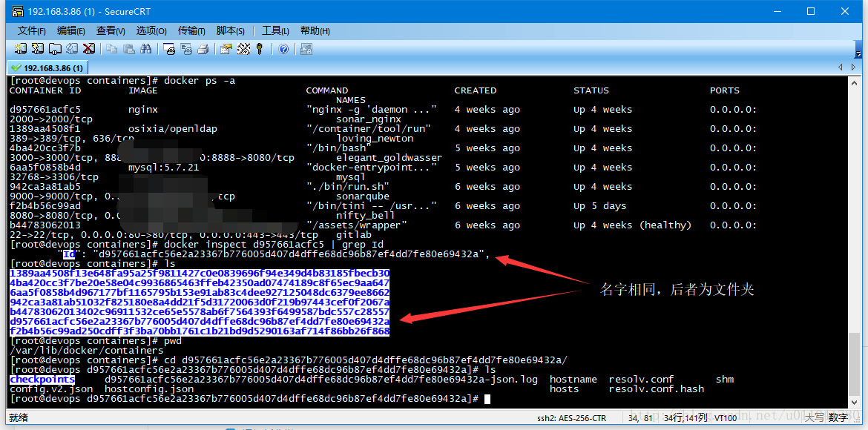Click highlighted directory starting 6aa5f0858b4d

(x=200, y=293)
